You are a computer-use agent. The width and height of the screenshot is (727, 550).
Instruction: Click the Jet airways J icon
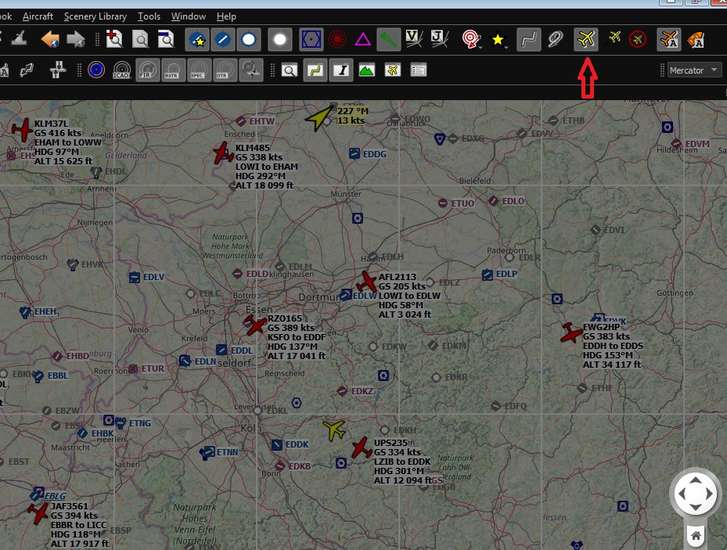click(x=438, y=39)
